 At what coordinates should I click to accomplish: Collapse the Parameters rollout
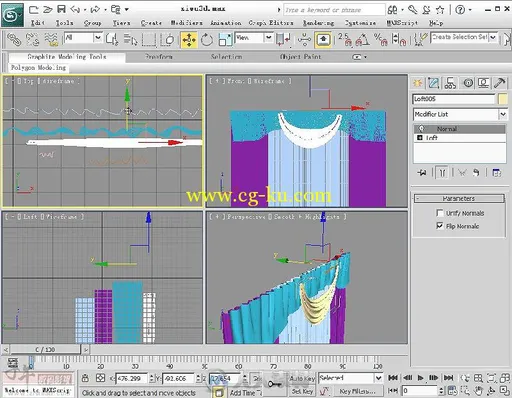[459, 198]
